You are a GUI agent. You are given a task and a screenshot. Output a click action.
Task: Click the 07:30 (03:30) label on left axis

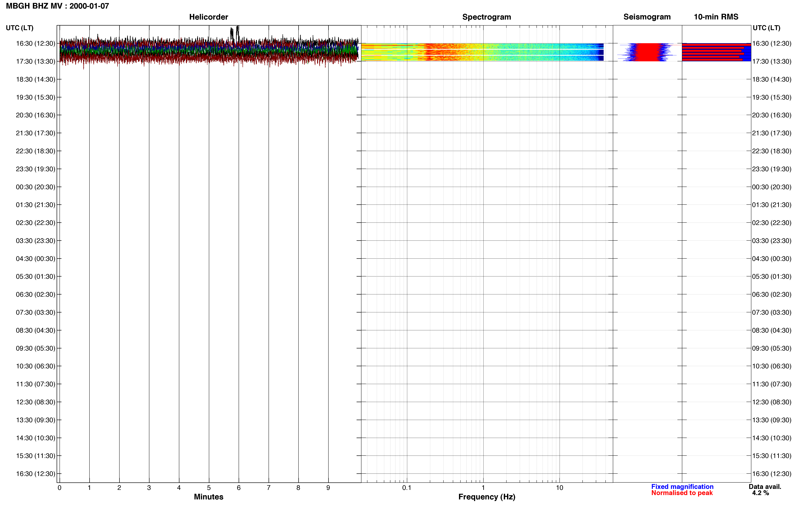(36, 313)
